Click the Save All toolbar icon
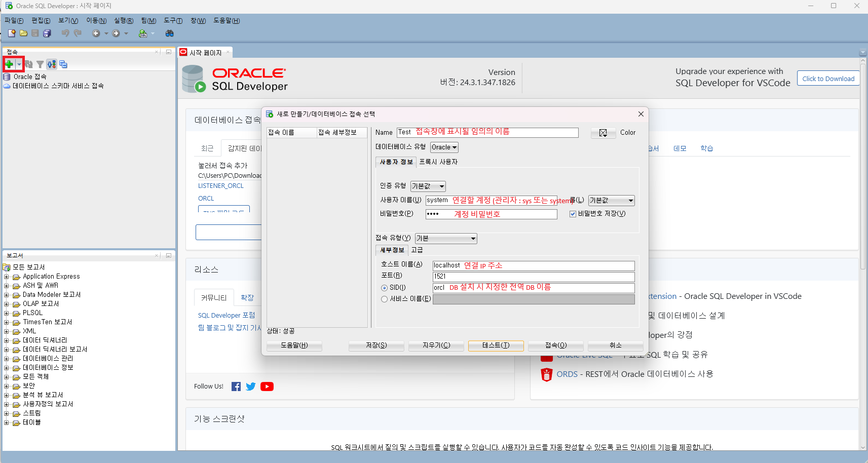The height and width of the screenshot is (463, 868). [47, 33]
